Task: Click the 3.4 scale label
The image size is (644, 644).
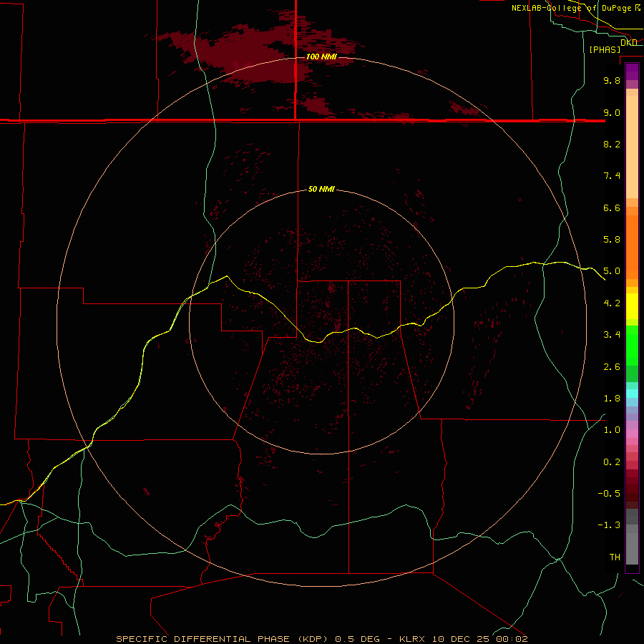Action: (x=612, y=335)
